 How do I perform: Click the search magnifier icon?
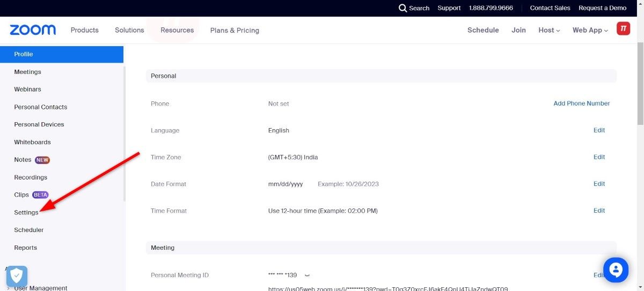tap(402, 8)
